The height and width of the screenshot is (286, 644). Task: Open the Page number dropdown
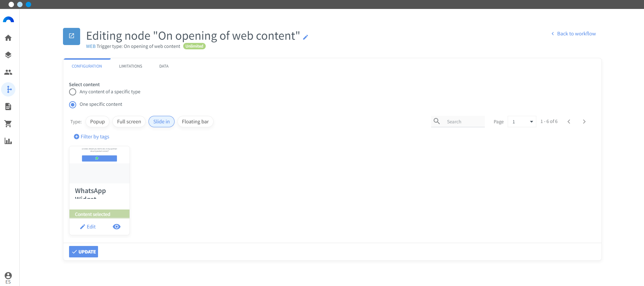click(x=522, y=122)
